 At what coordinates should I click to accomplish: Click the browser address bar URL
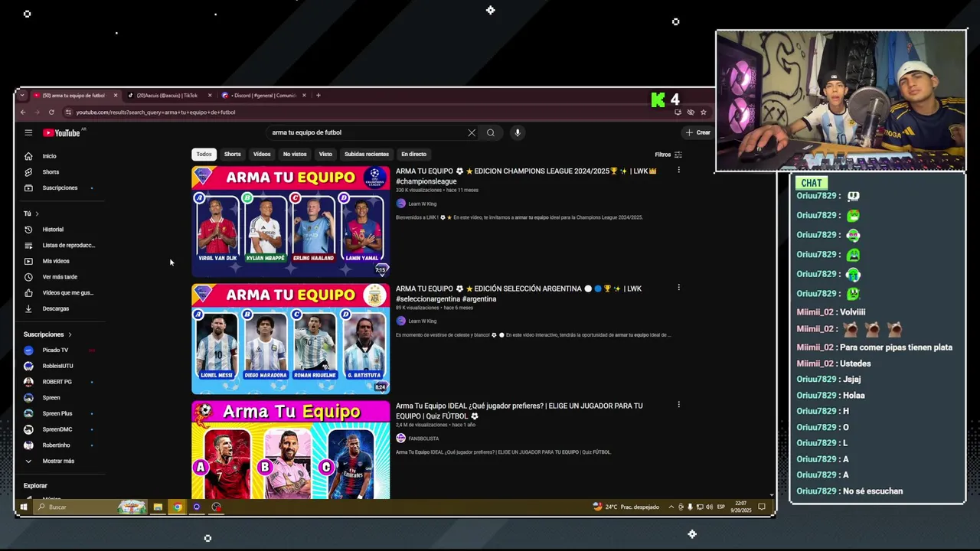(x=155, y=112)
